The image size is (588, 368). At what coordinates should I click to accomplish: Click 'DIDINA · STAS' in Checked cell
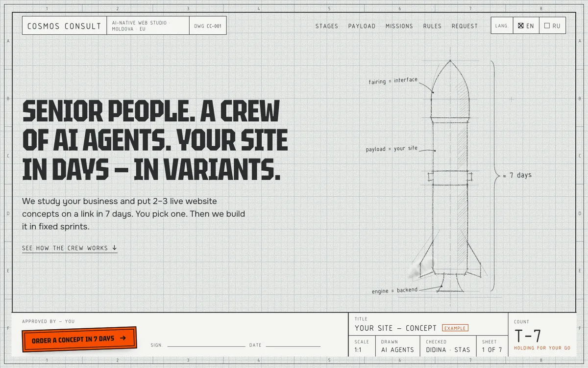(448, 350)
